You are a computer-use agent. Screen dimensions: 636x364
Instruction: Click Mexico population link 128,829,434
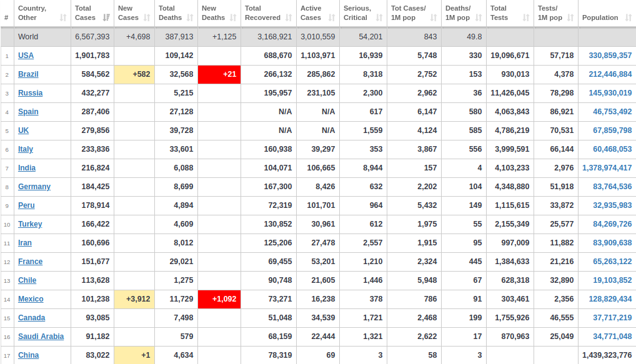[x=610, y=298]
